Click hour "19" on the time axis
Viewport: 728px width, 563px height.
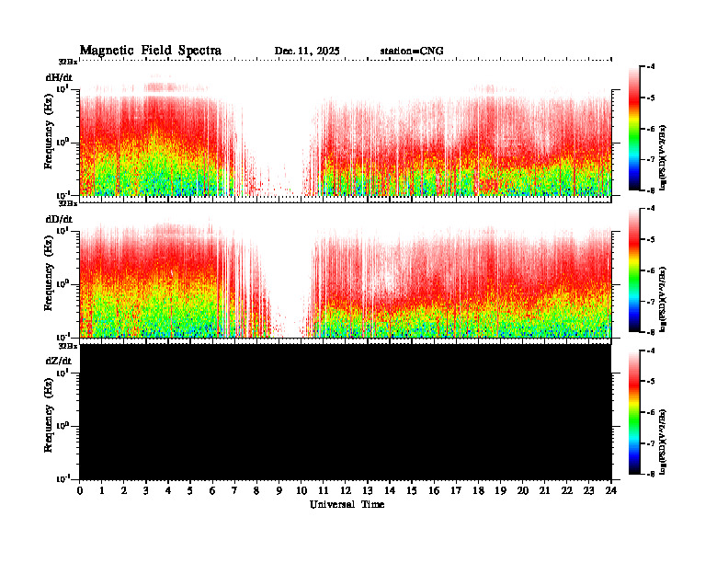point(500,490)
